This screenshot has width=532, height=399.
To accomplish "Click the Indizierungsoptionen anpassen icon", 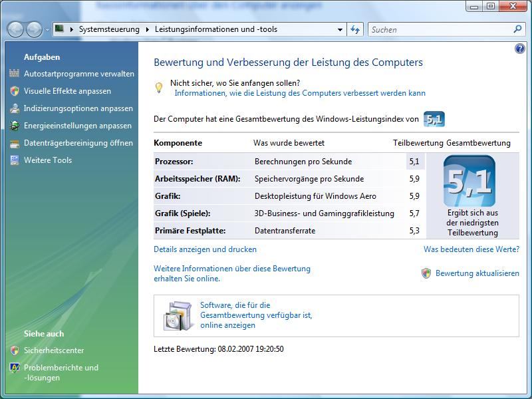I will pos(14,108).
